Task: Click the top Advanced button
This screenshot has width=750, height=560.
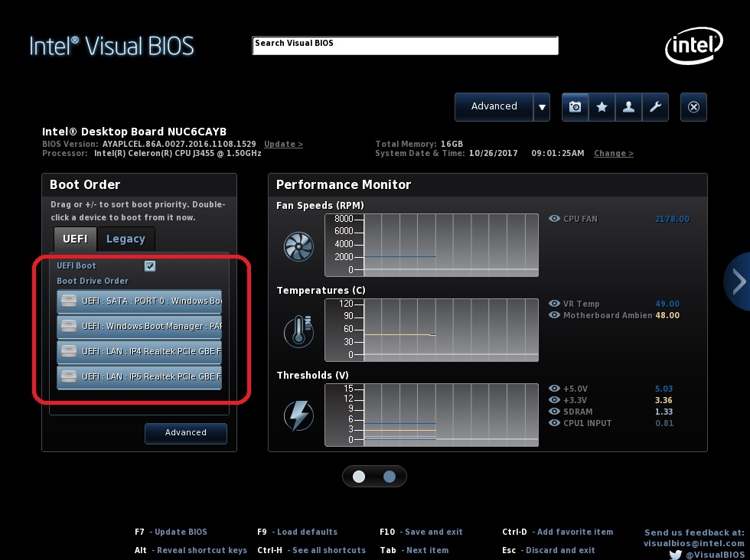Action: [x=494, y=106]
